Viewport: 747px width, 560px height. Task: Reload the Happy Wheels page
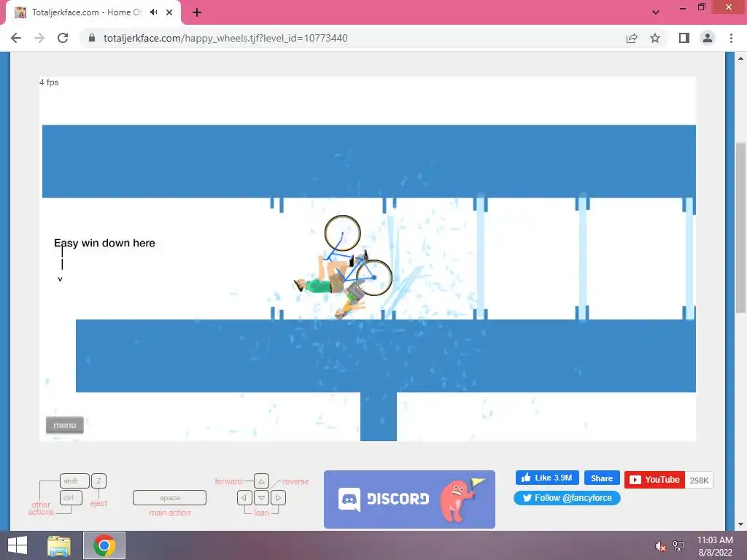click(63, 38)
